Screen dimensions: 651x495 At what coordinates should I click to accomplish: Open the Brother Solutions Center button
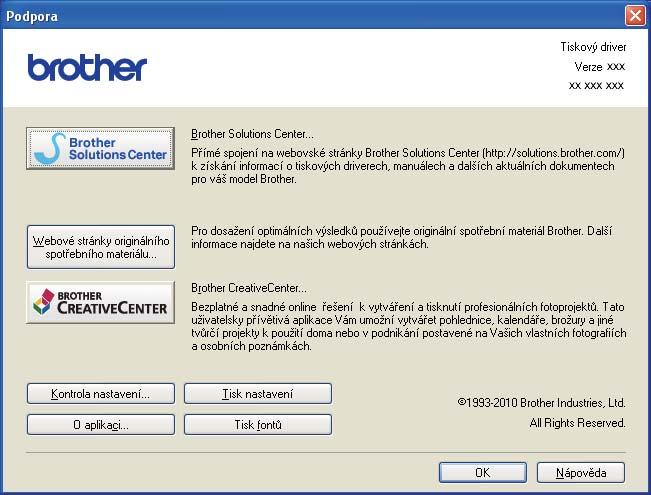[100, 148]
